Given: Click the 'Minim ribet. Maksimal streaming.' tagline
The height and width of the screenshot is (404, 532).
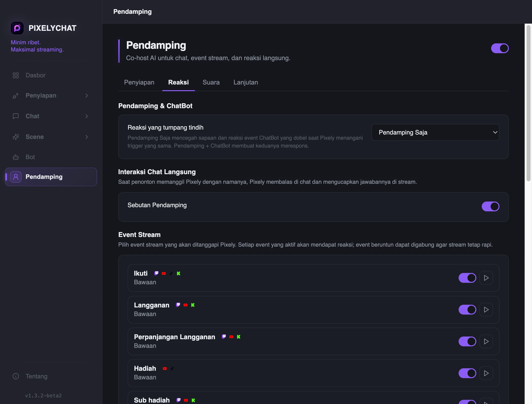Looking at the screenshot, I should pos(37,46).
